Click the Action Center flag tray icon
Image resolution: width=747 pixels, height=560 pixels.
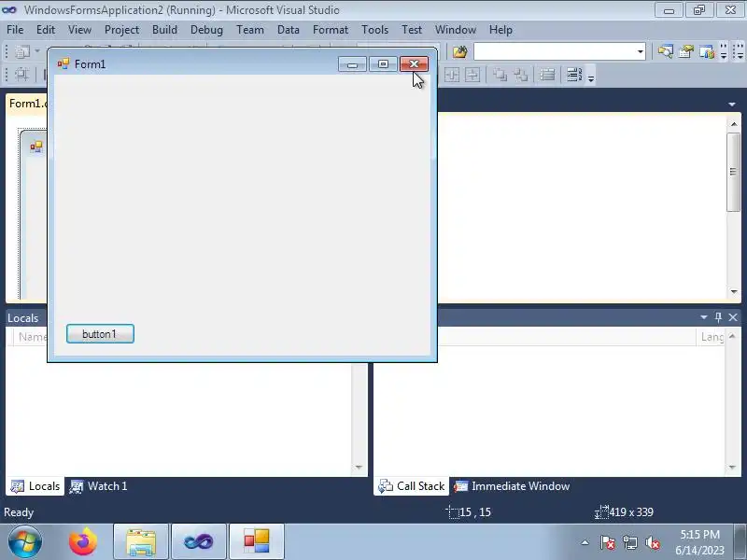tap(608, 542)
